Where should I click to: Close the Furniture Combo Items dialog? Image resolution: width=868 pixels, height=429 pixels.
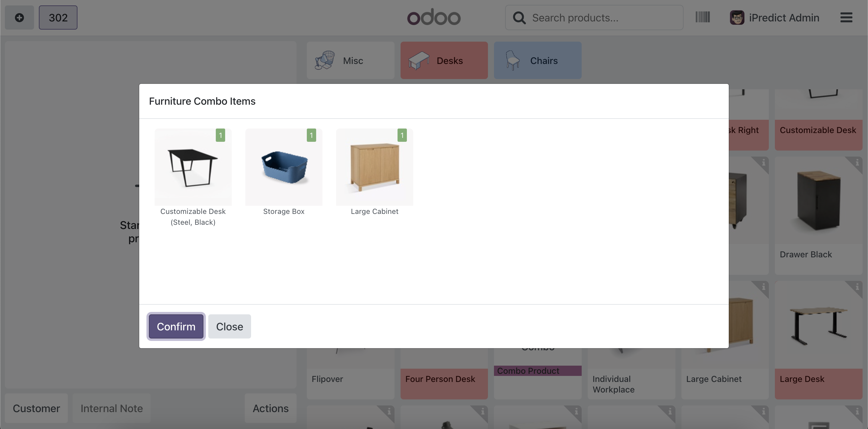(x=229, y=326)
